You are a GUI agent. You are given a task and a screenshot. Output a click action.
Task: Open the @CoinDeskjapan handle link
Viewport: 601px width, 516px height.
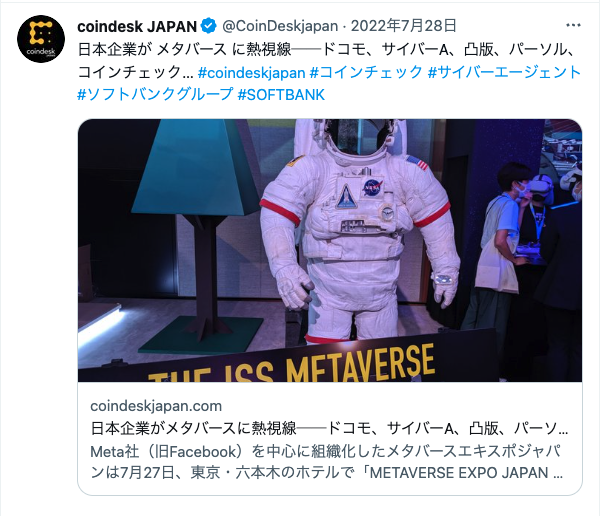pos(280,26)
